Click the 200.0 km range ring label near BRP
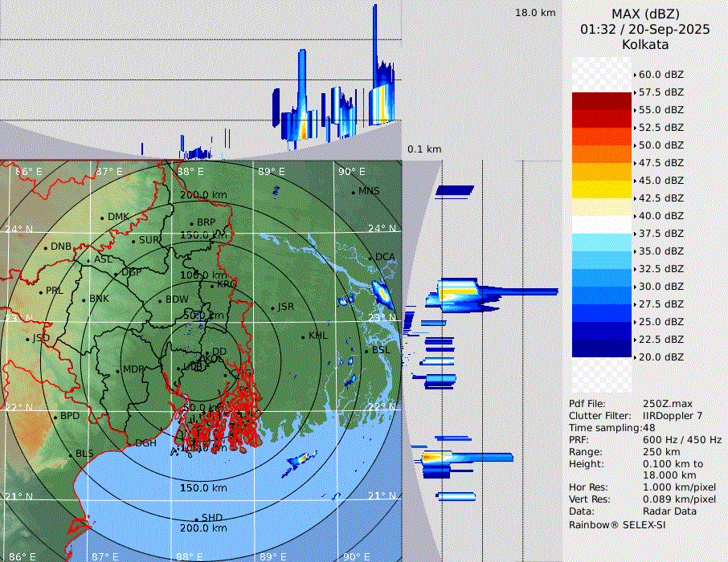Viewport: 728px width, 562px height. [202, 195]
